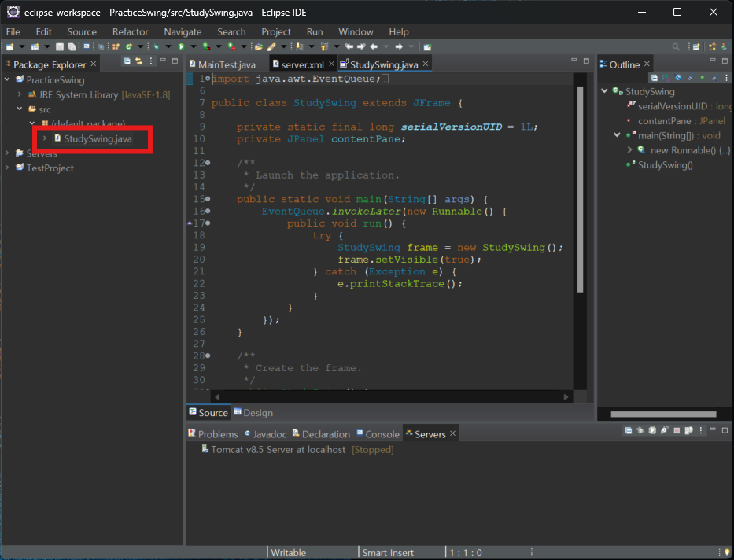Open the Refactor menu
The width and height of the screenshot is (734, 560).
coord(130,31)
